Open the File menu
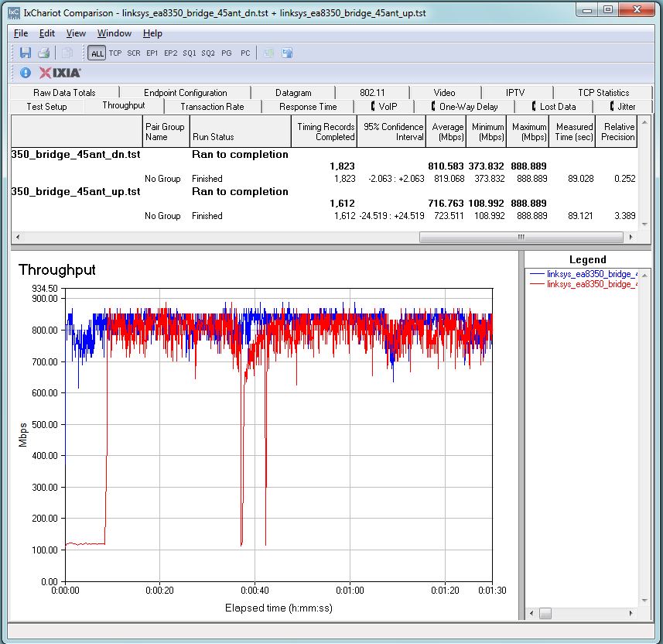The width and height of the screenshot is (663, 644). pos(21,33)
